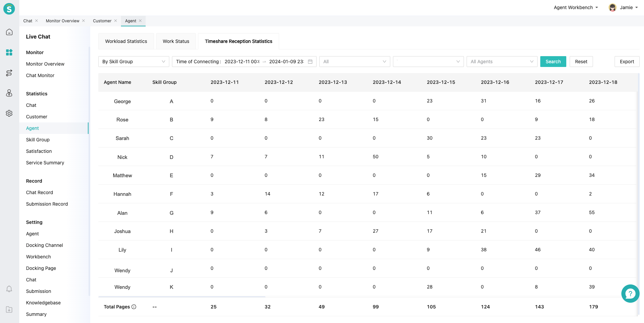Click the Export button

coord(627,62)
